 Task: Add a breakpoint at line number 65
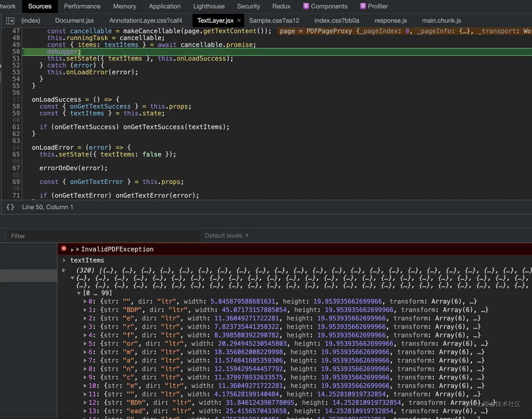click(x=16, y=154)
